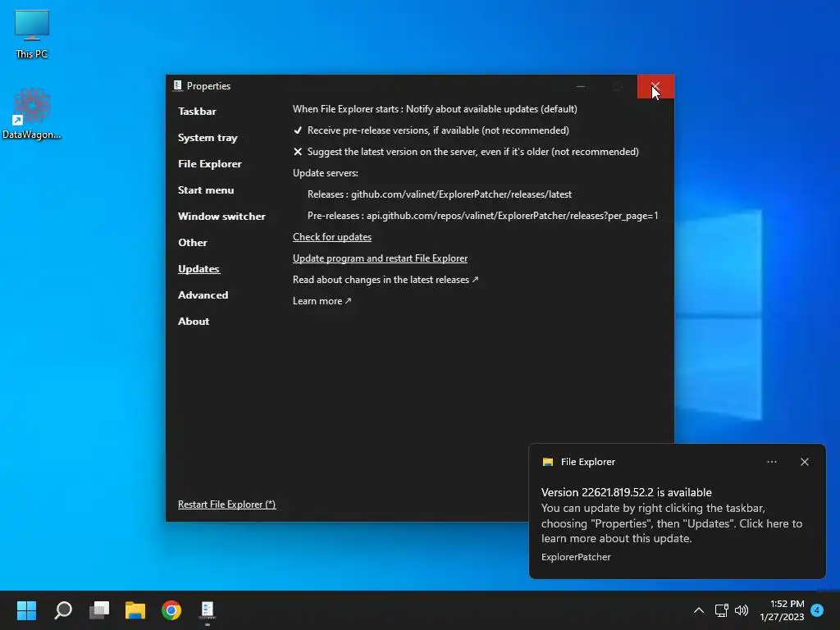Open the Window switcher section
The image size is (840, 630).
pos(221,217)
